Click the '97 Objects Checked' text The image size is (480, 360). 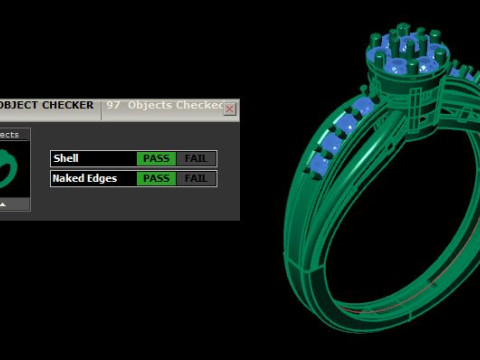(165, 105)
